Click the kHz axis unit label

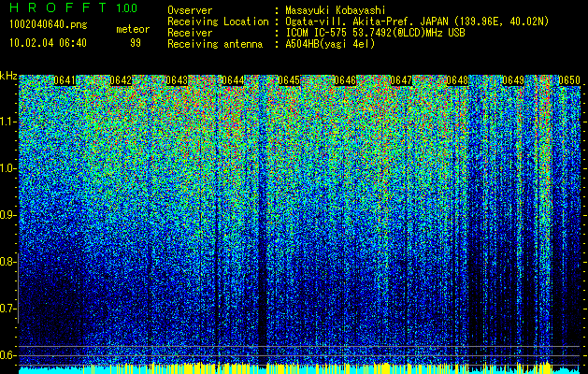coord(8,76)
